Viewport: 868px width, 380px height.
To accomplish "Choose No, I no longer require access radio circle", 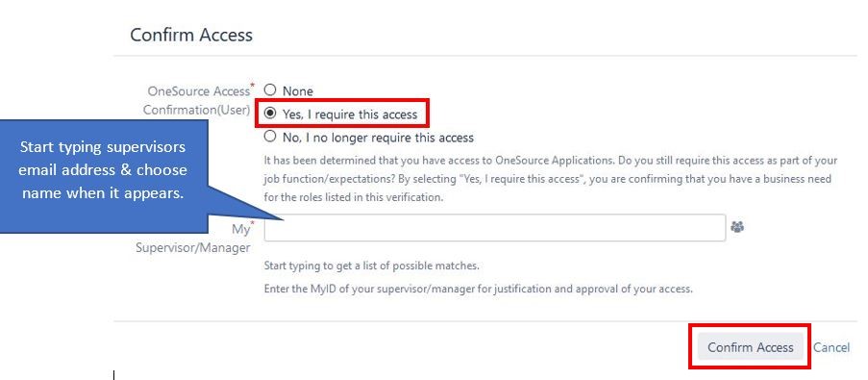I will [269, 137].
